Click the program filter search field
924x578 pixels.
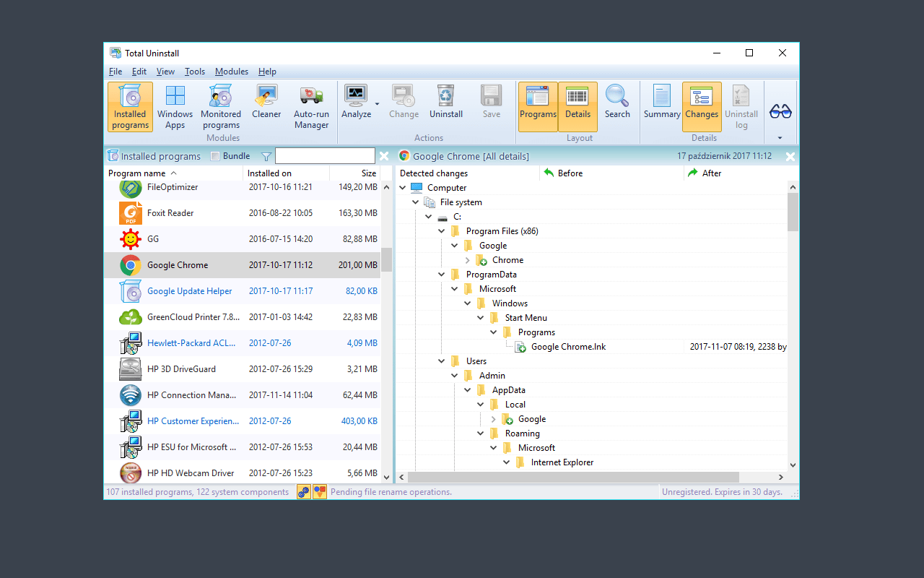(325, 156)
